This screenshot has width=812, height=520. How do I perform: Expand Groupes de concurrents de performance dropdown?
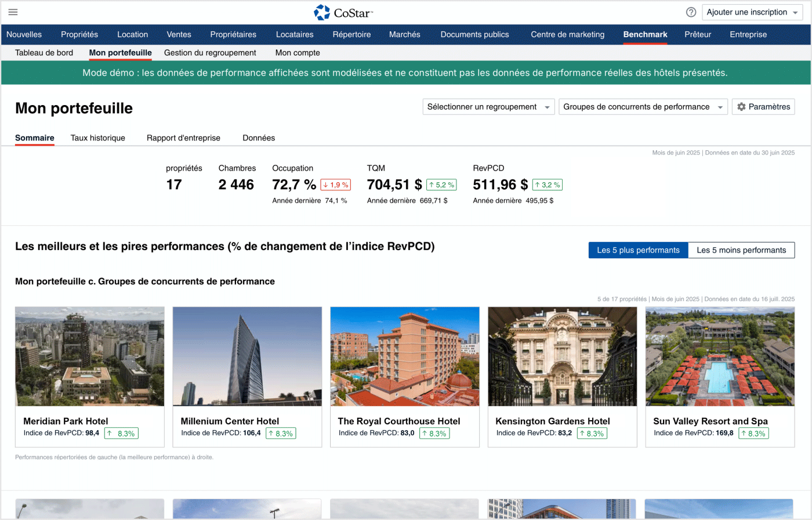point(643,107)
